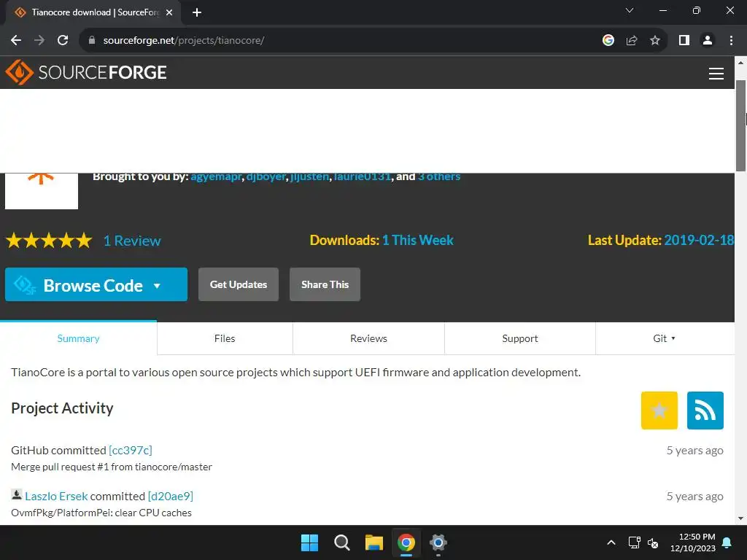747x560 pixels.
Task: Click the Tianocore project logo thumbnail
Action: 42,191
